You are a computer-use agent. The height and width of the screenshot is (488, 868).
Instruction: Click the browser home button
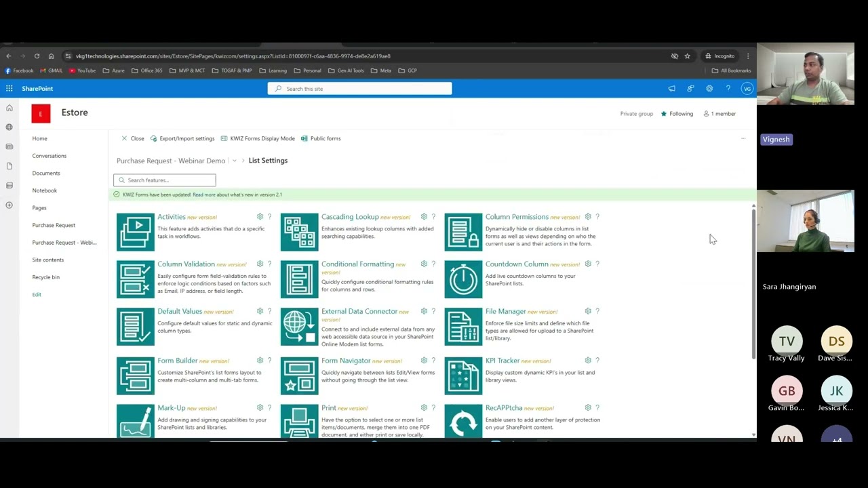click(x=51, y=56)
